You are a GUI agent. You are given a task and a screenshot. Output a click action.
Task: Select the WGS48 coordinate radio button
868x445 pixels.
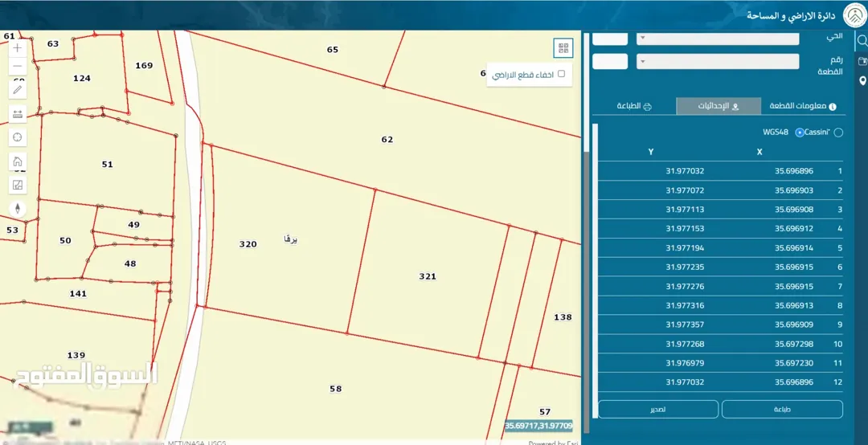pyautogui.click(x=800, y=133)
